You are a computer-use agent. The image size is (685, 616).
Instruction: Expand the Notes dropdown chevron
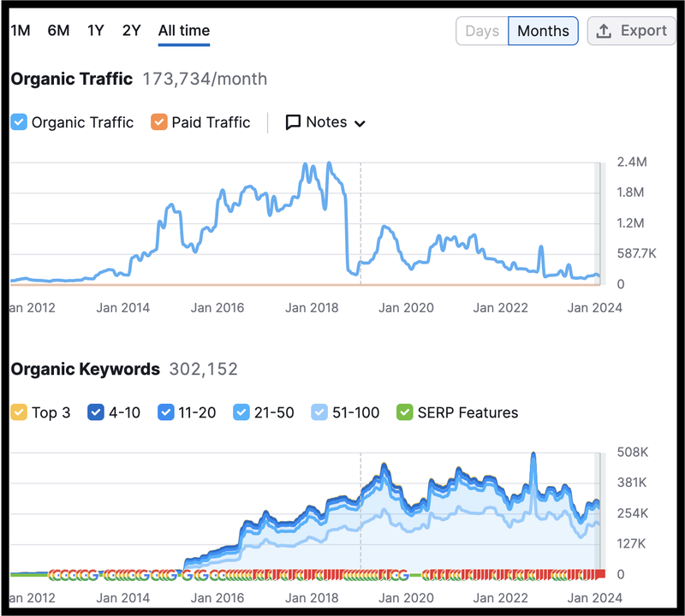pos(358,123)
